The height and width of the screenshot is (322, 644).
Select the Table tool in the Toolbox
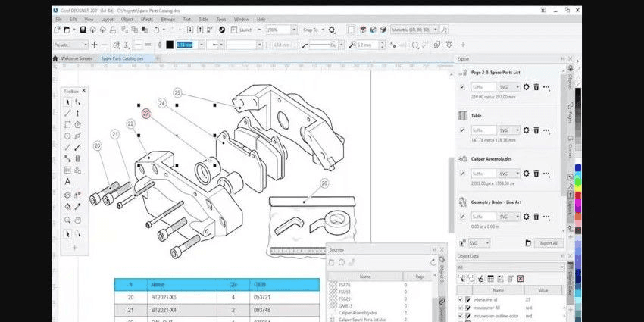(x=67, y=170)
